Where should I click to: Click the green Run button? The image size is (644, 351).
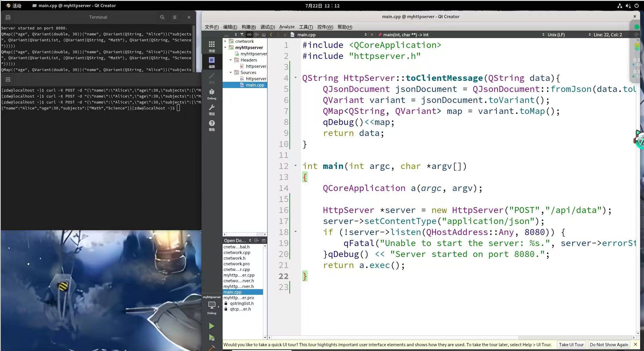[x=211, y=326]
